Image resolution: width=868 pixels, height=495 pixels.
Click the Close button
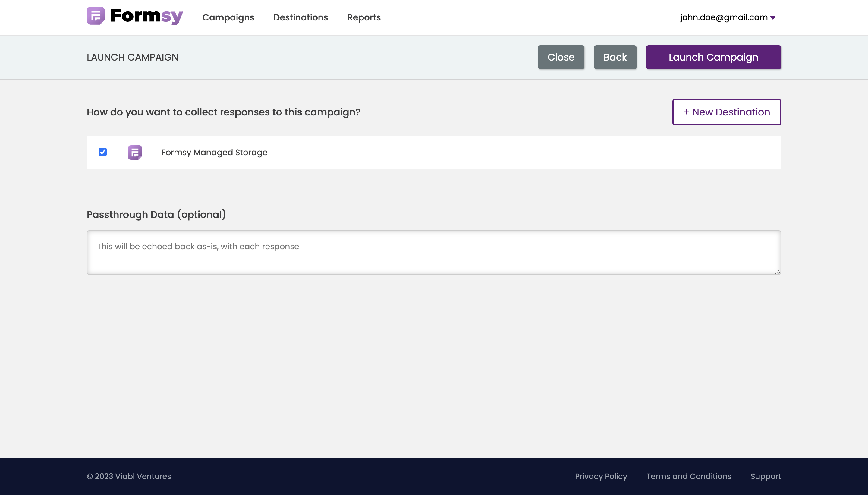tap(561, 57)
